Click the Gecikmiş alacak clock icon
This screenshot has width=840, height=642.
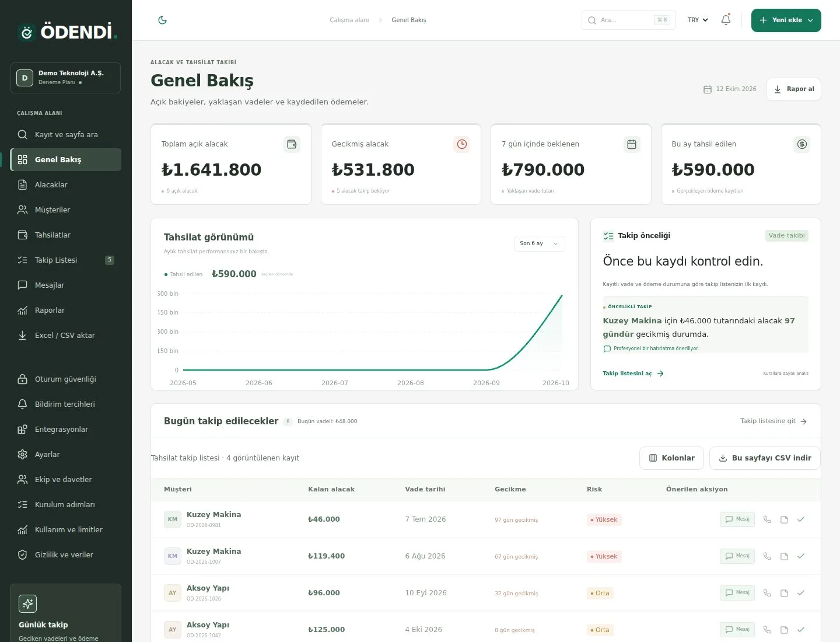pos(462,144)
